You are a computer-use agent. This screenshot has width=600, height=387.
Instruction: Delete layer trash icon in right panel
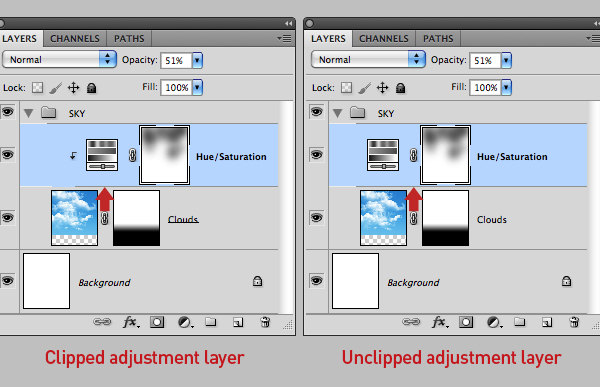point(574,322)
